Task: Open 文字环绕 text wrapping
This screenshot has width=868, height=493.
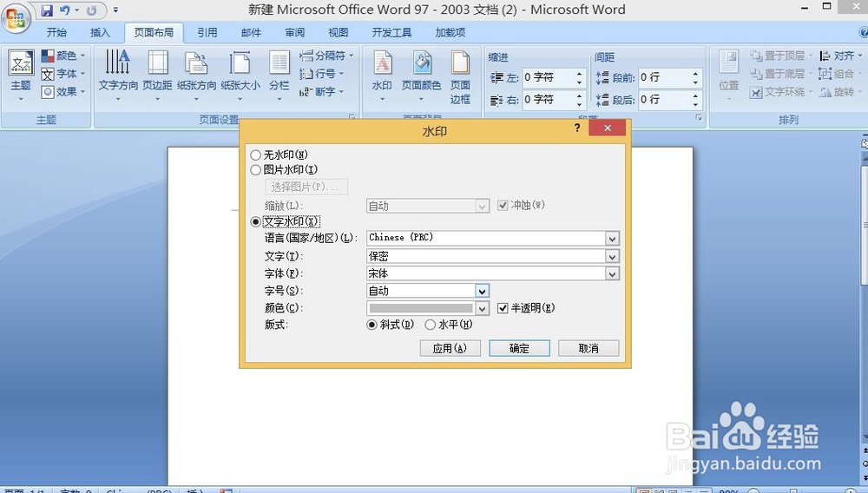Action: pos(781,92)
